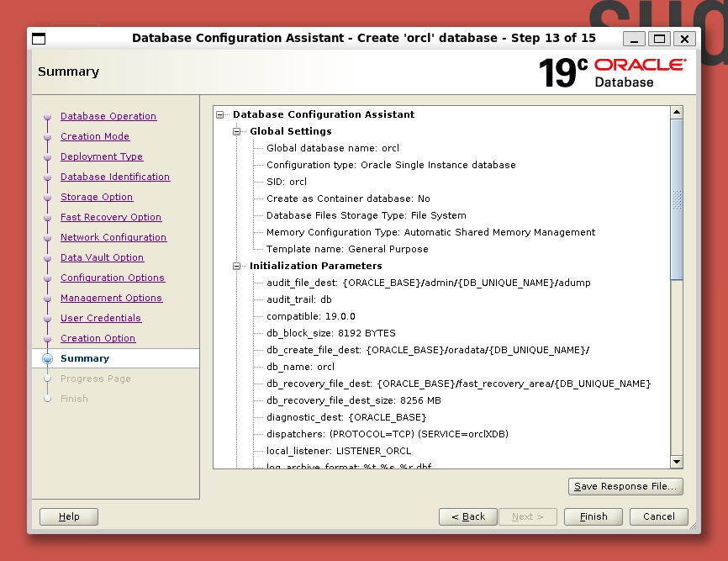This screenshot has width=728, height=561.
Task: Collapse the Global Settings tree node
Action: pyautogui.click(x=237, y=131)
